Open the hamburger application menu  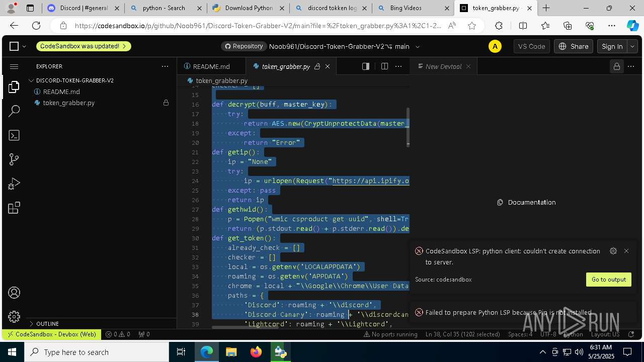pyautogui.click(x=14, y=66)
